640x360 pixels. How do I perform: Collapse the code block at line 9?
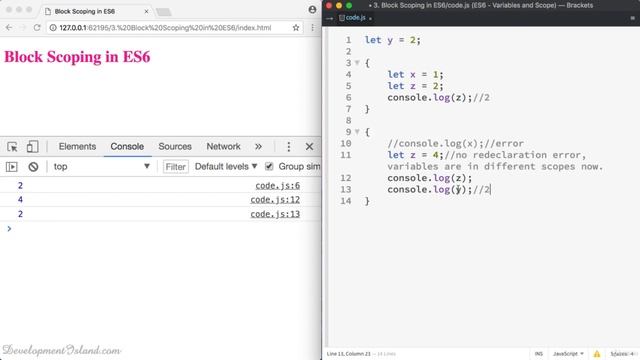357,132
